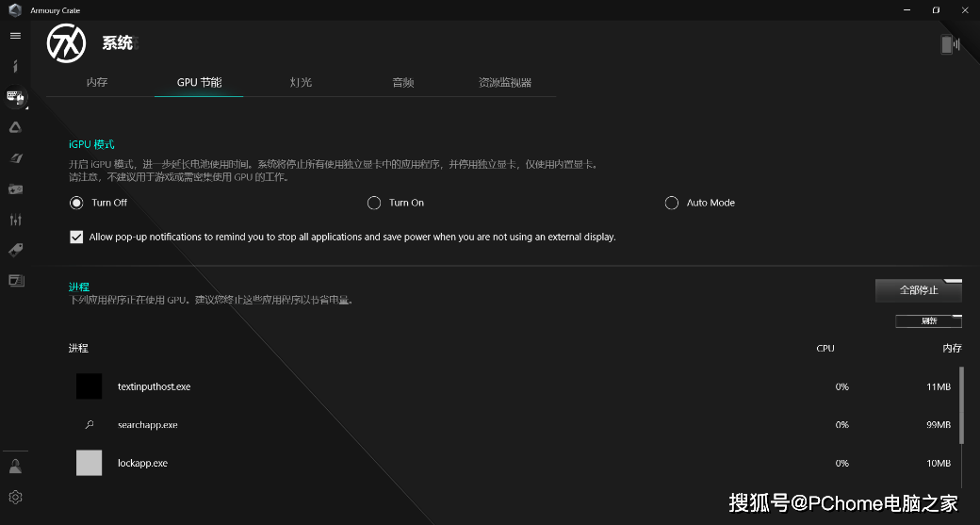Uncheck the pop-up notifications checkbox
This screenshot has height=525, width=980.
(76, 237)
